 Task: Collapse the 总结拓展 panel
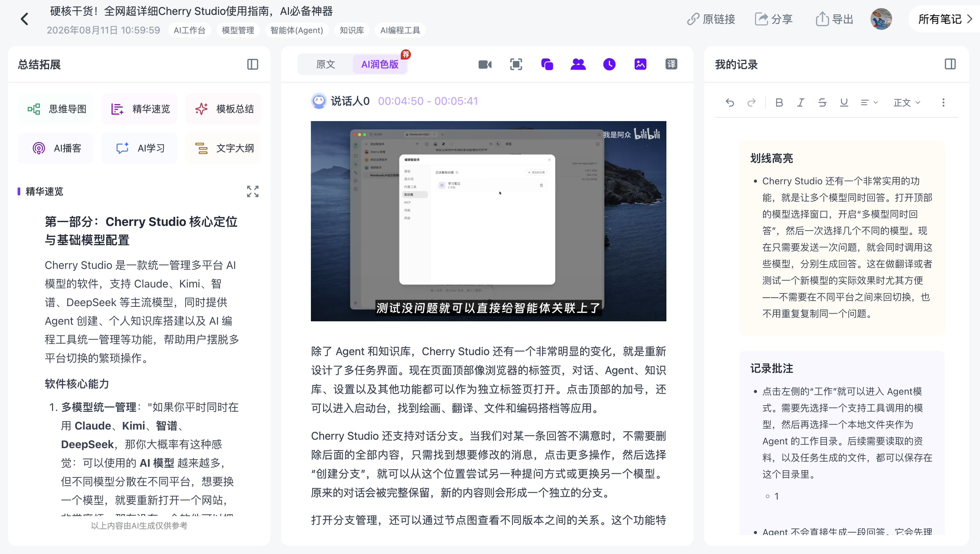pos(253,64)
